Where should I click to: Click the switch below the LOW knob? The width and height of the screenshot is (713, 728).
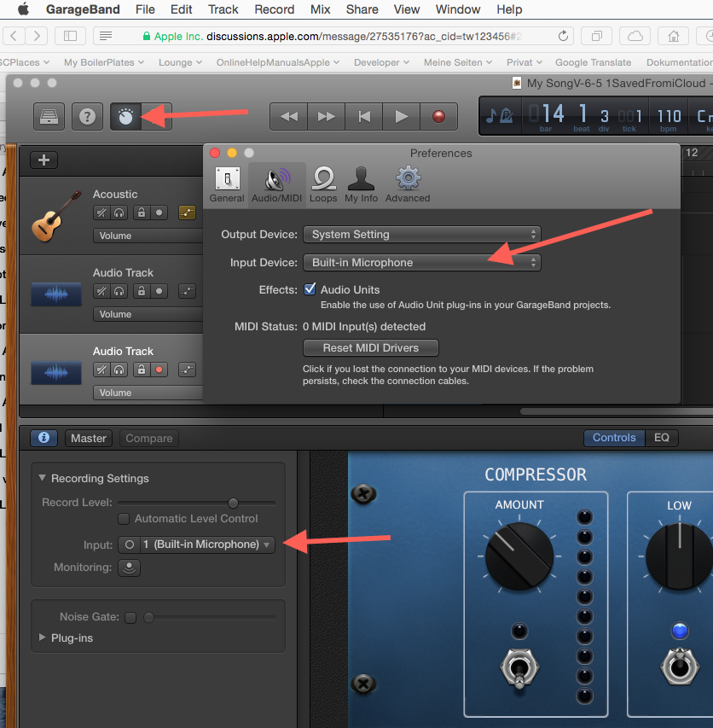680,667
